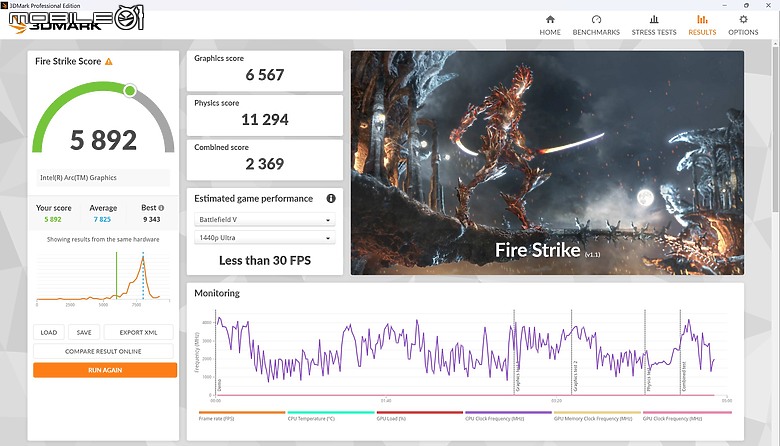
Task: Click the Estimated game performance info icon
Action: click(x=331, y=198)
